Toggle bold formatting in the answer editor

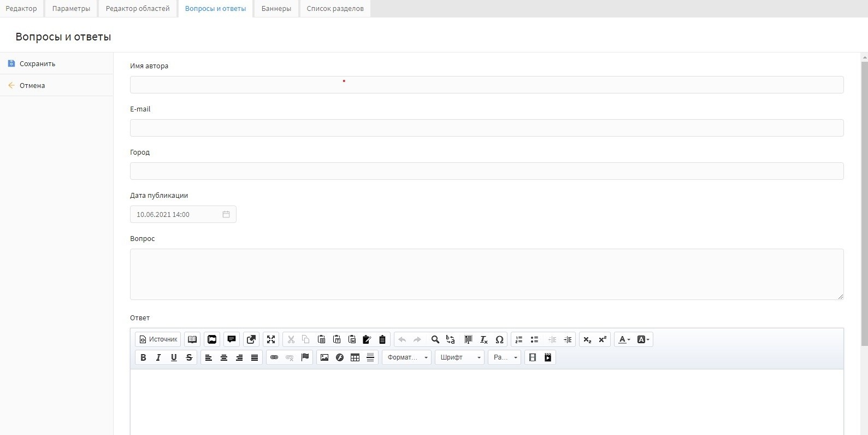[x=143, y=357]
